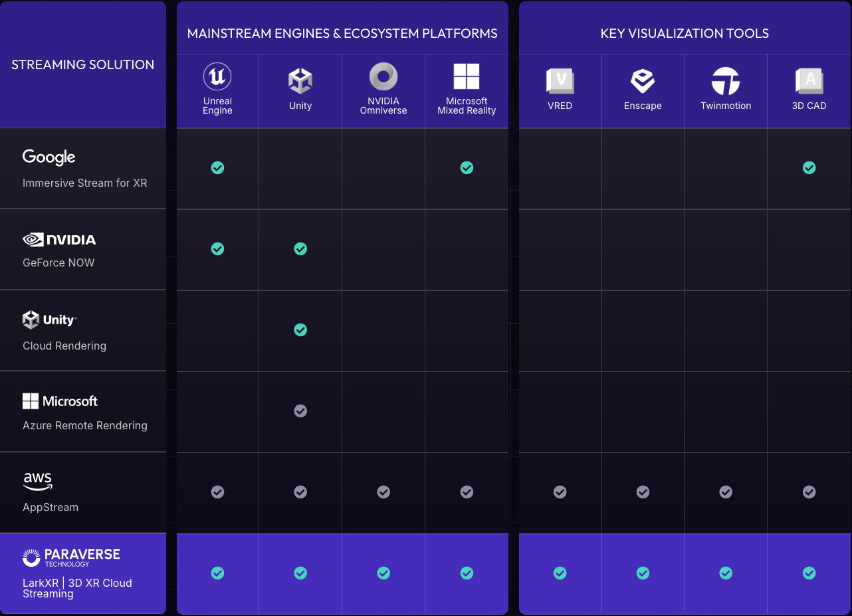
Task: Click AWS AppStream Unity checkmark
Action: [300, 492]
